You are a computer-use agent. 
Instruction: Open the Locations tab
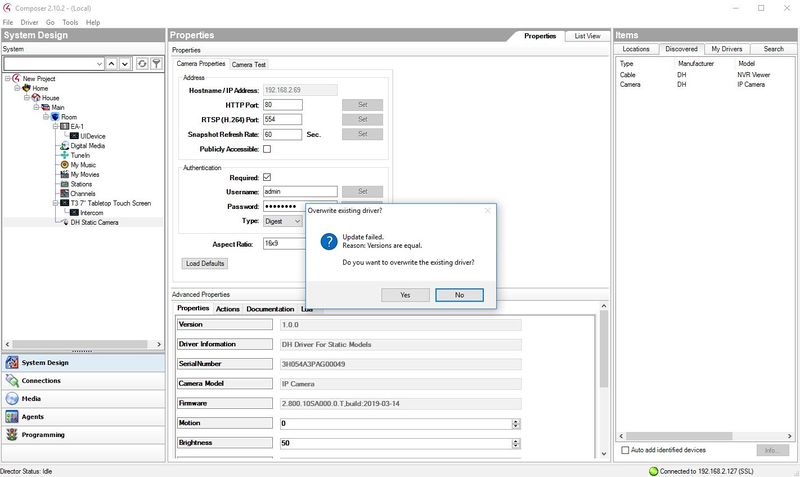point(636,49)
